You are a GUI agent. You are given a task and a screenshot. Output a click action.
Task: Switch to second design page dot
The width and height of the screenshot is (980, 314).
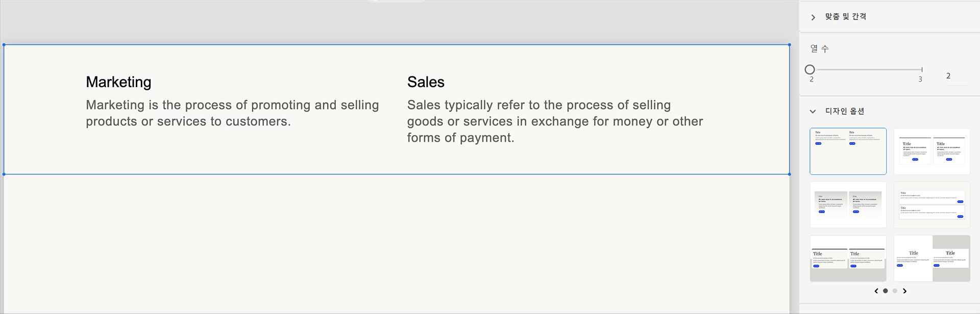coord(895,291)
